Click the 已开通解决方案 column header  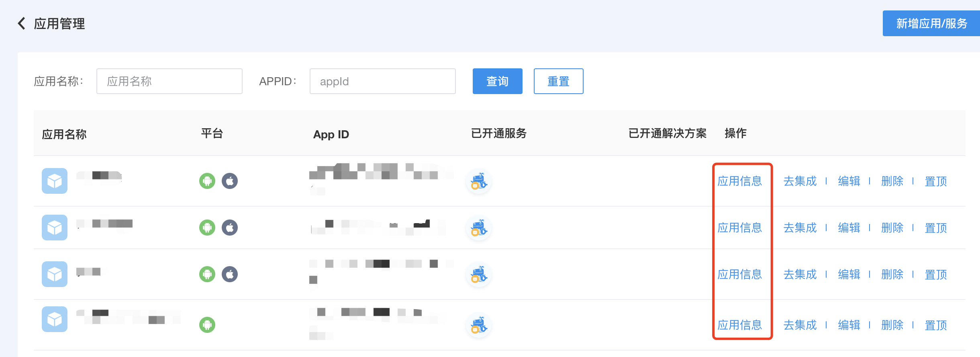click(668, 133)
